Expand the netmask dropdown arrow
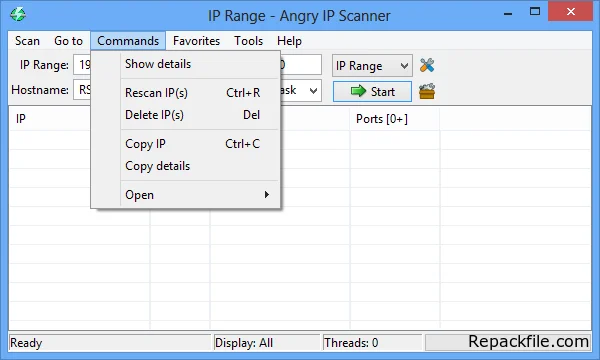600x360 pixels. 313,91
